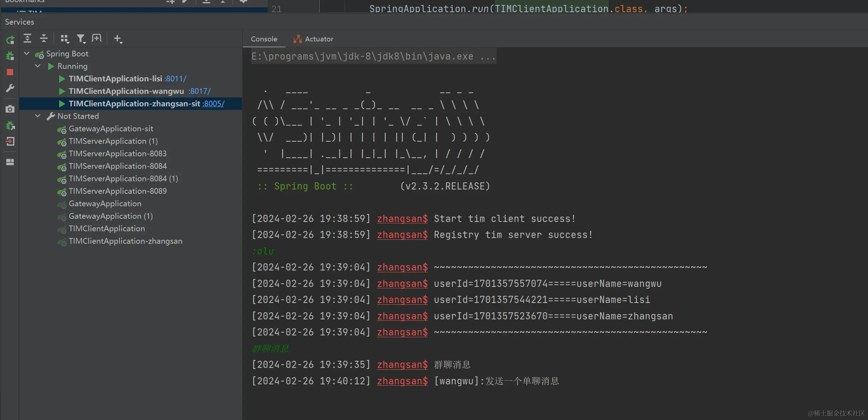The width and height of the screenshot is (868, 420).
Task: Select GatewayApplication-sit configuration
Action: click(x=111, y=128)
